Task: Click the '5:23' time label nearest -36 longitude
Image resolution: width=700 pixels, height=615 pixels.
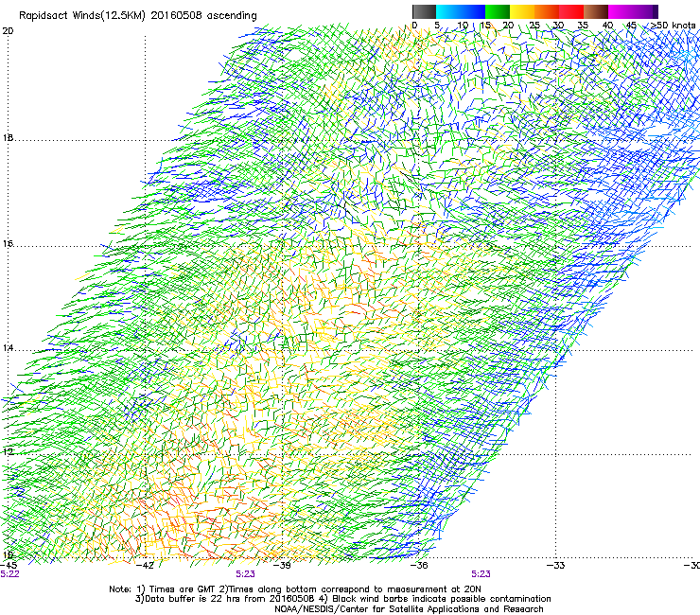Action: [x=481, y=574]
